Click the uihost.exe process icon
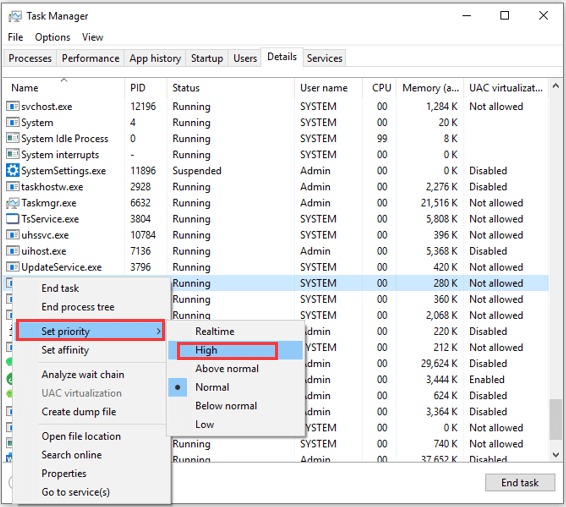This screenshot has height=507, width=566. [13, 251]
